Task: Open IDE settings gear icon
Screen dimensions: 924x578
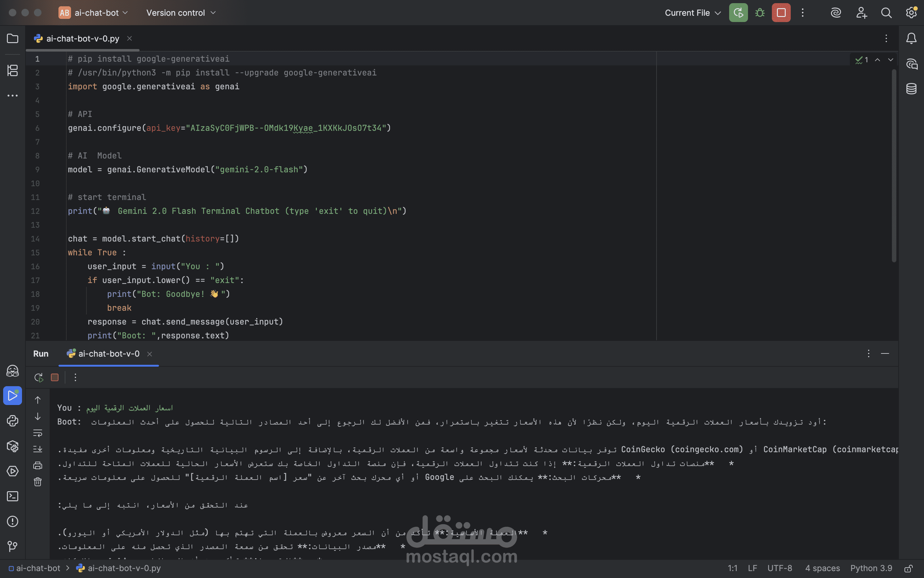Action: click(x=911, y=13)
